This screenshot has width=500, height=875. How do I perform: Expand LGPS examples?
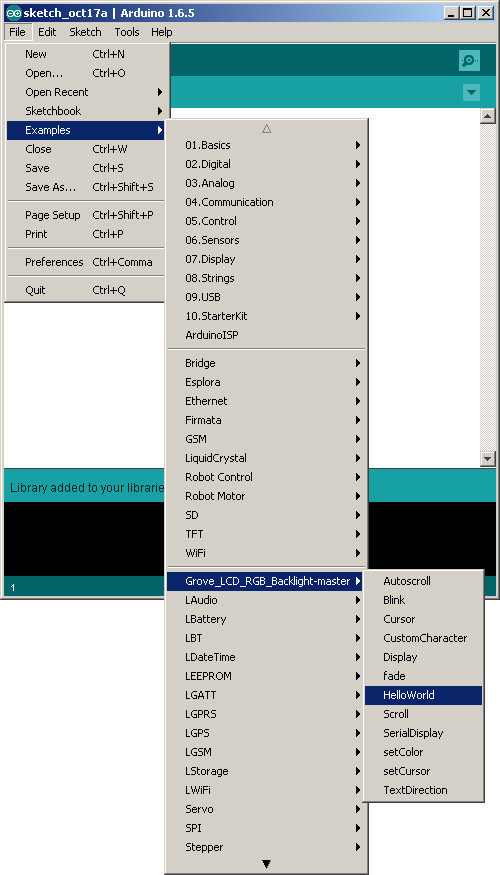[x=266, y=733]
